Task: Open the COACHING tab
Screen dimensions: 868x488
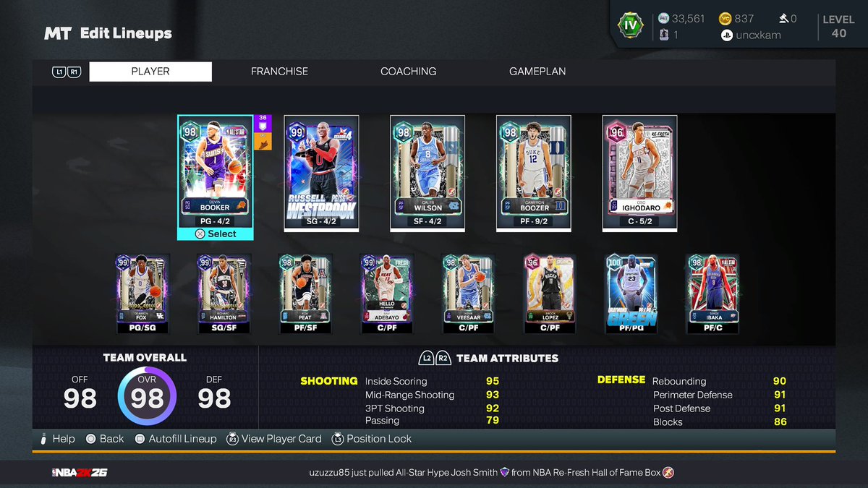Action: pos(408,72)
